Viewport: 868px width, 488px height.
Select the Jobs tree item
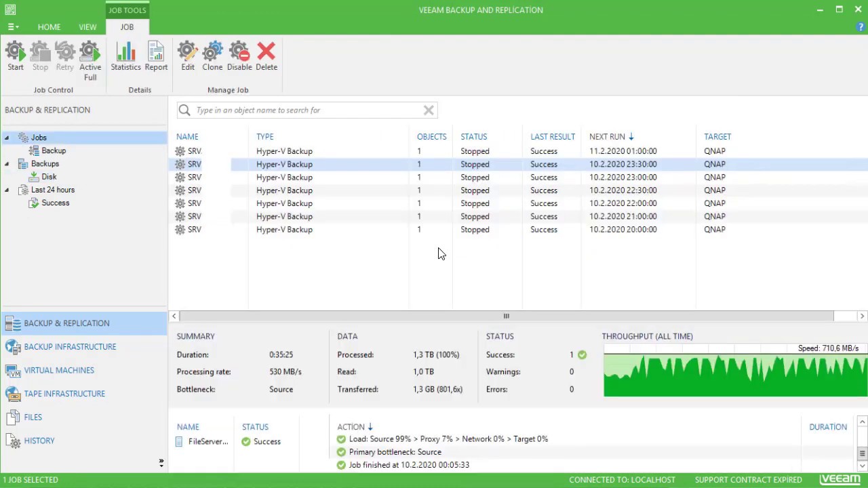[x=39, y=138]
